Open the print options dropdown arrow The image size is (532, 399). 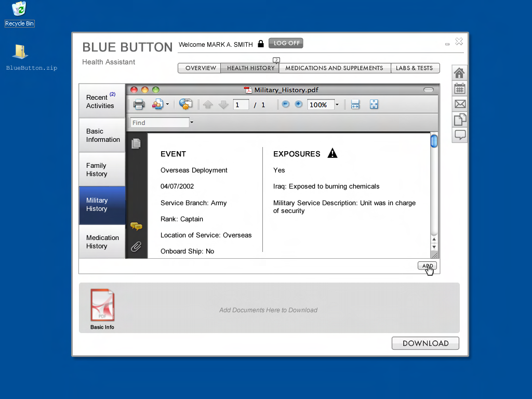167,104
